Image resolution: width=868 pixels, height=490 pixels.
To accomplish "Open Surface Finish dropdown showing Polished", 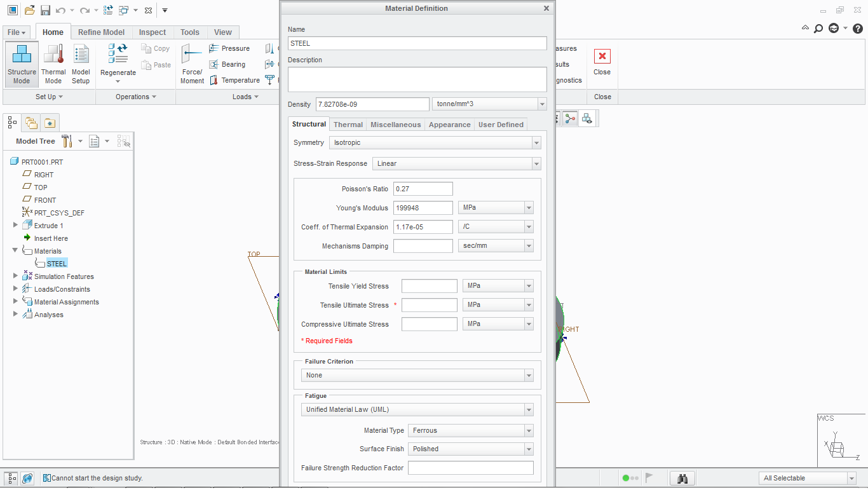I will (471, 449).
